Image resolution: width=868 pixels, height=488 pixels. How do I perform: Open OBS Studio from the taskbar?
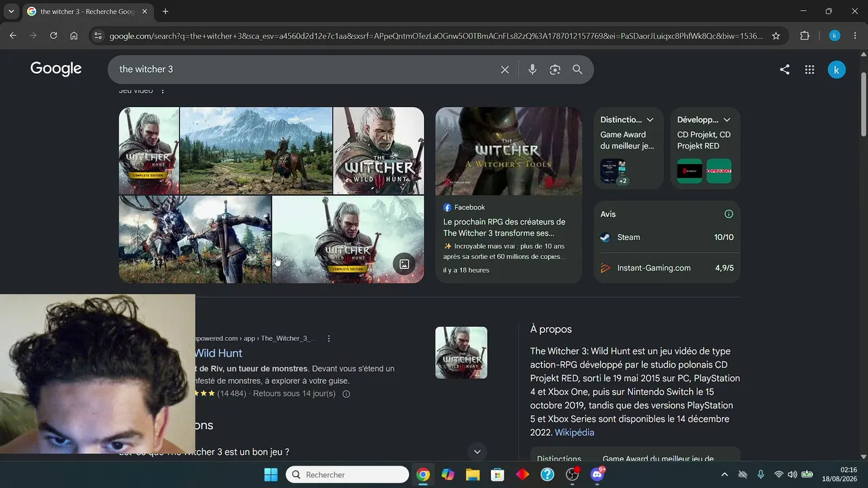pyautogui.click(x=572, y=474)
